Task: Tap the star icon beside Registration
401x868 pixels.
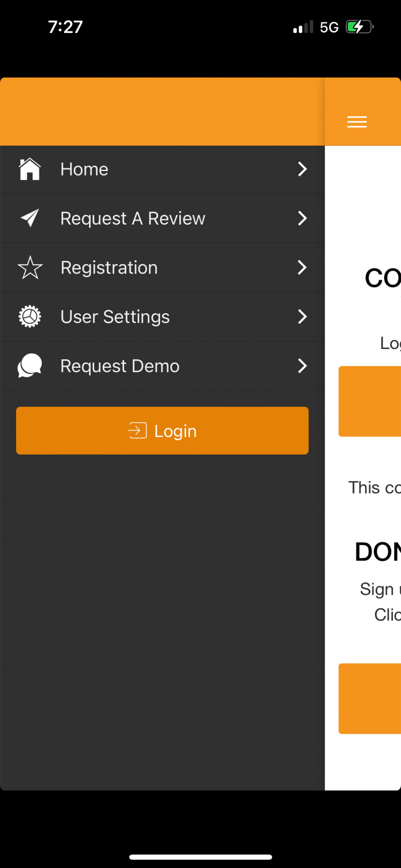Action: point(30,267)
